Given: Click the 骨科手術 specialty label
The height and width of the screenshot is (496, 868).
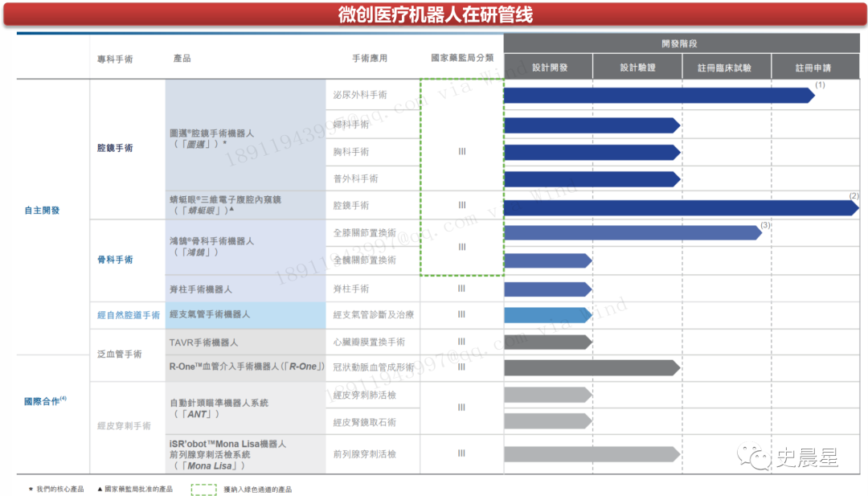Looking at the screenshot, I should pos(115,260).
